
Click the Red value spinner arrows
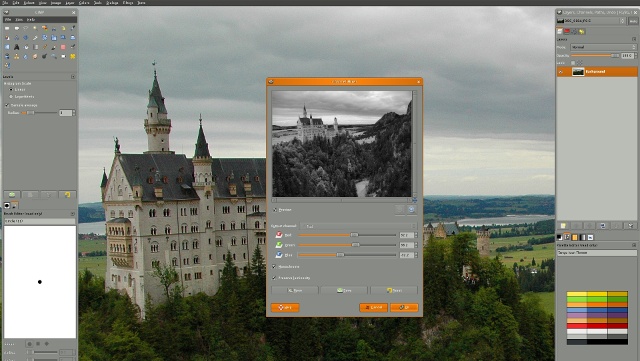pyautogui.click(x=416, y=235)
